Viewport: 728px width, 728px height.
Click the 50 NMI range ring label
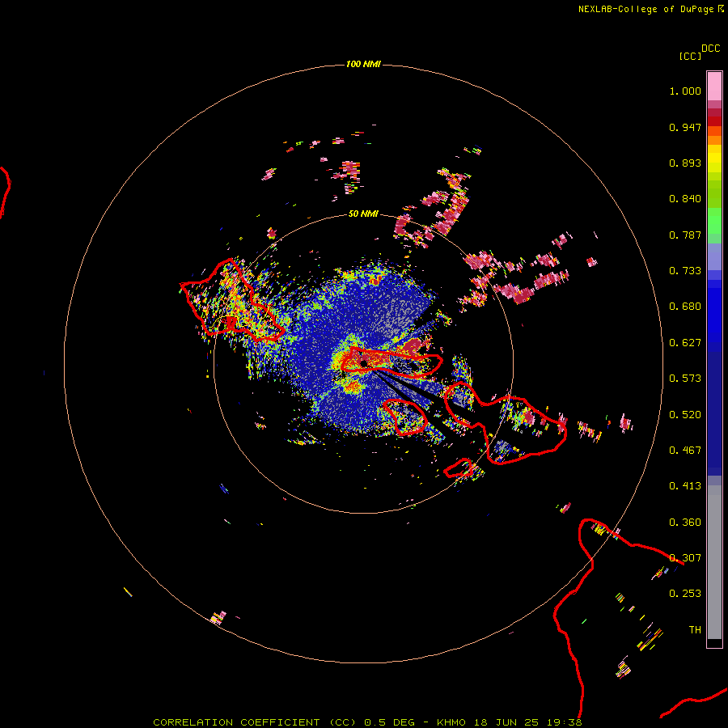tap(363, 214)
